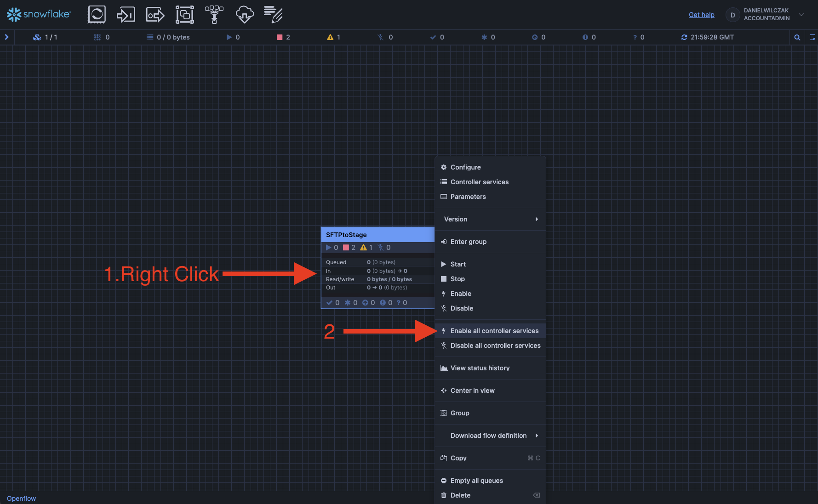Select the Label tool with pencil icon
818x504 pixels.
pos(273,15)
